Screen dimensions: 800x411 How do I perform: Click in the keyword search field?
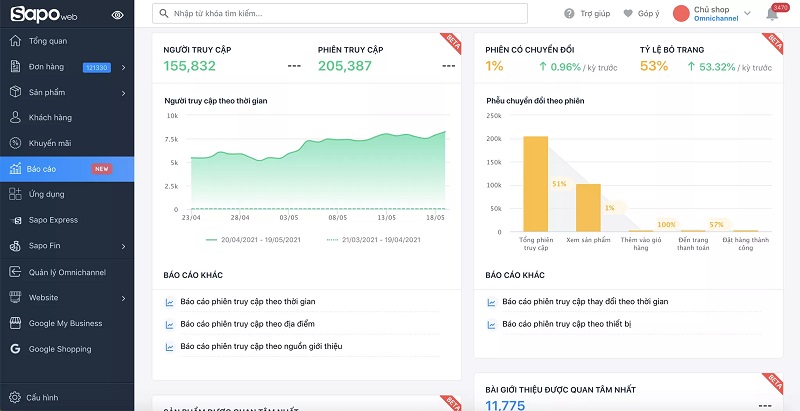(x=340, y=14)
